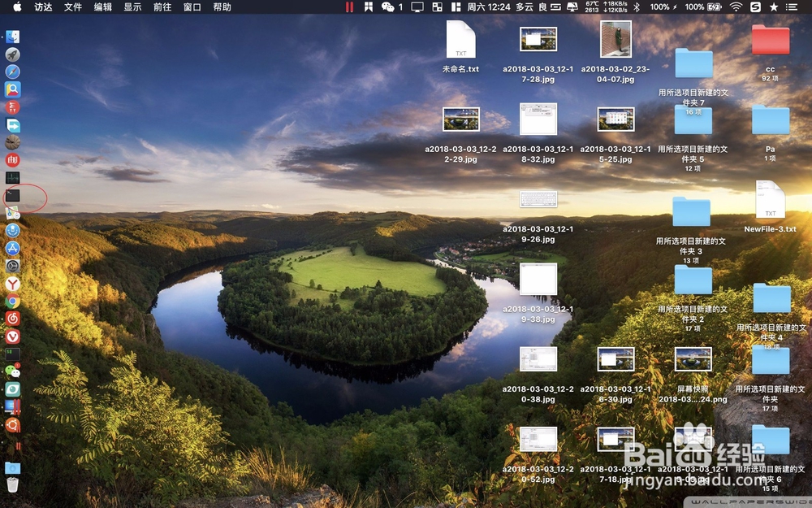This screenshot has height=508, width=812.
Task: Select thumbnail a2018-03-03_12-22-29.jpg
Action: [461, 119]
